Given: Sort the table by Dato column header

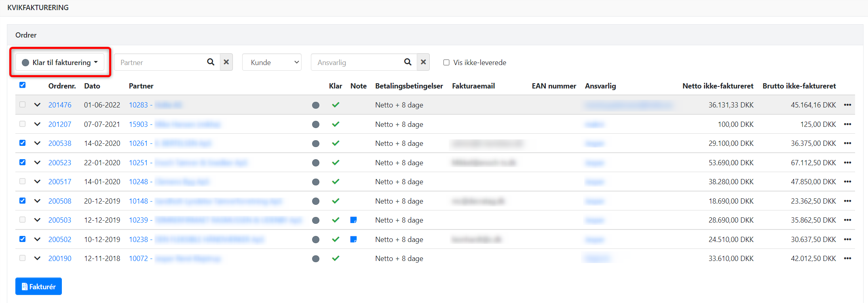Looking at the screenshot, I should pos(92,86).
